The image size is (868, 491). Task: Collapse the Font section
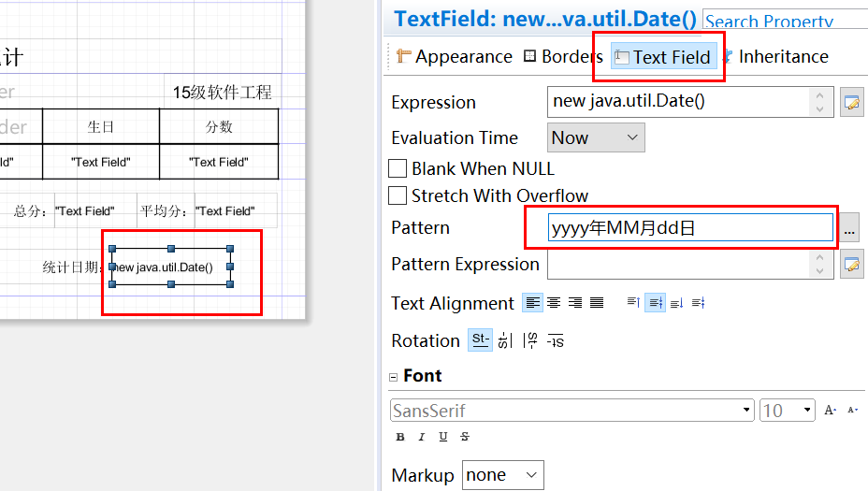point(393,377)
